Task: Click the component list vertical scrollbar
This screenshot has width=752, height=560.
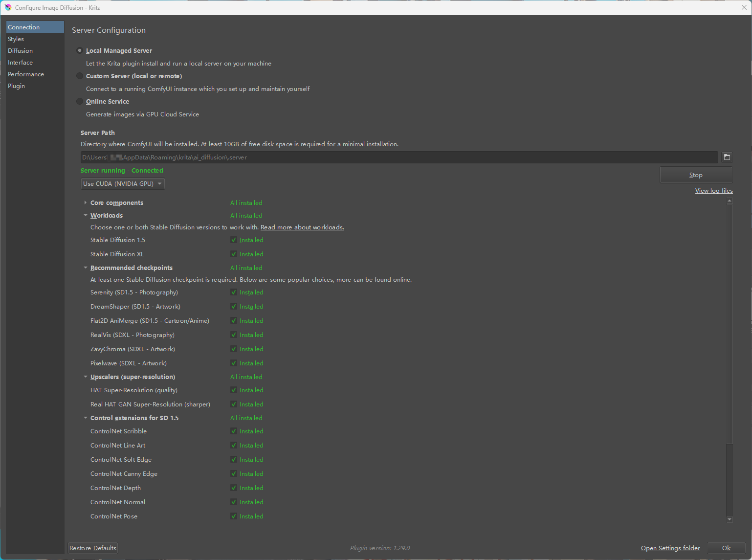Action: pos(730,324)
